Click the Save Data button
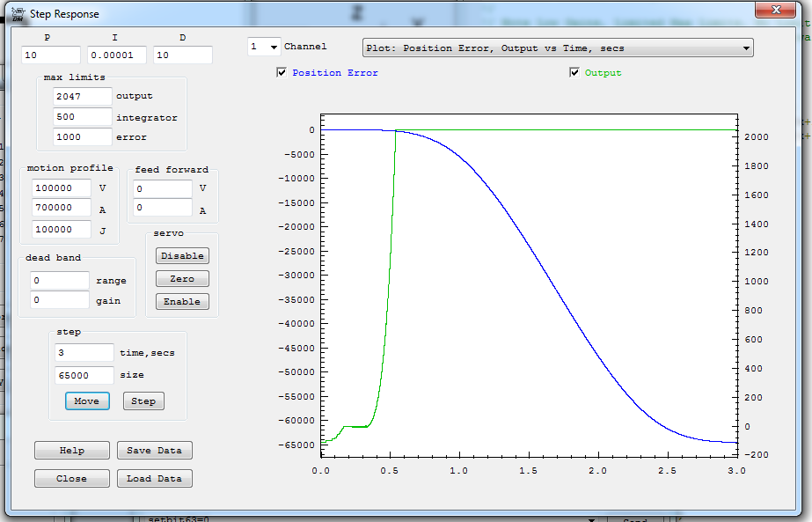The width and height of the screenshot is (812, 522). point(154,451)
